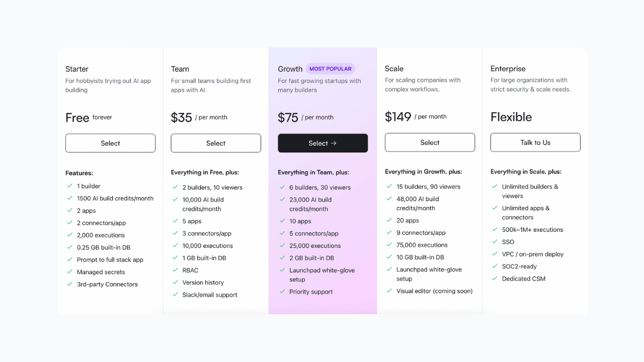Click the Most Popular badge
Viewport: 644px width, 362px height.
click(330, 69)
